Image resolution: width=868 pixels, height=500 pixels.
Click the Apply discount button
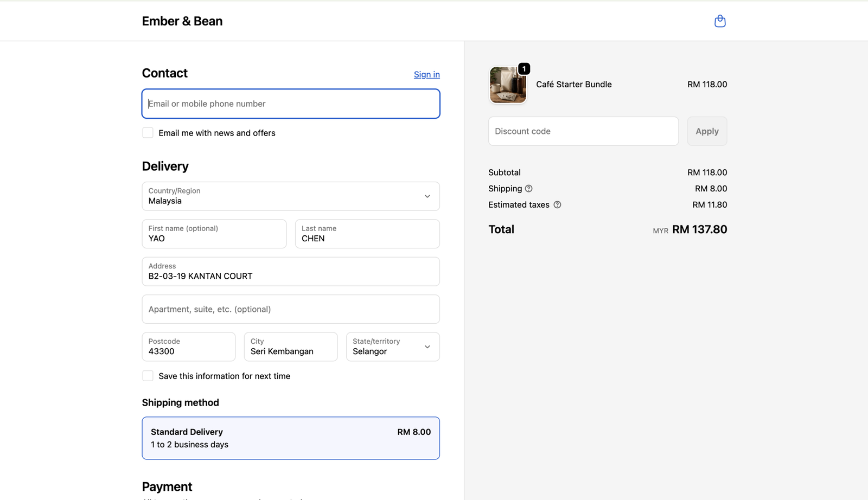(x=707, y=131)
